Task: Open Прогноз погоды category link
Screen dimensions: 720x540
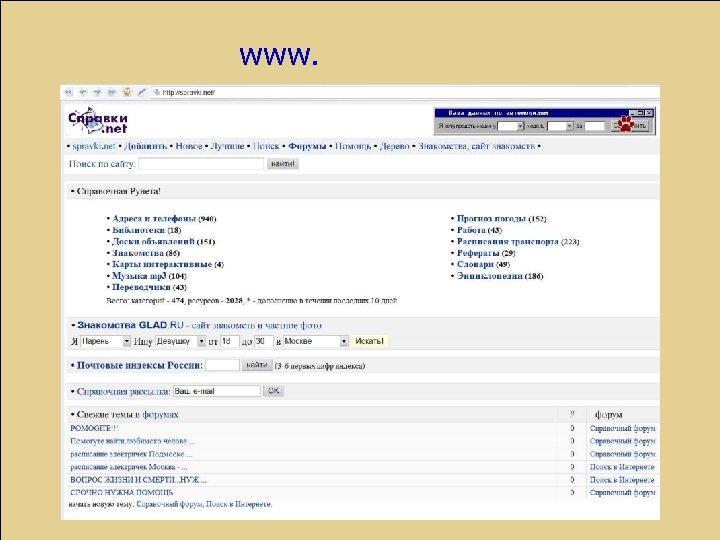Action: coord(491,219)
